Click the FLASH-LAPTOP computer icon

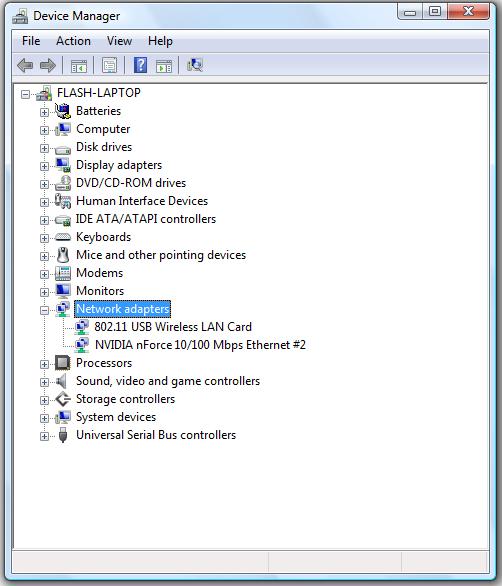(x=44, y=93)
